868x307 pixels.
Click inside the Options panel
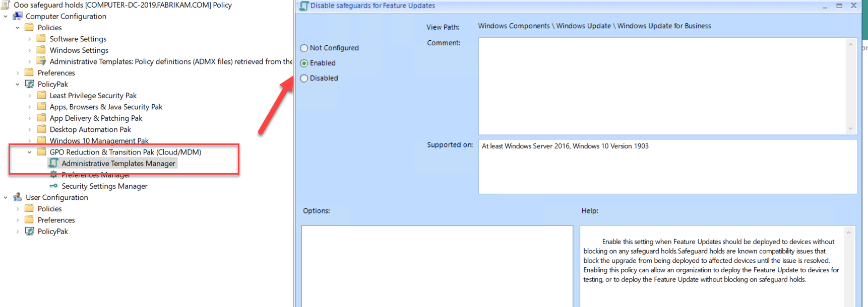437,266
